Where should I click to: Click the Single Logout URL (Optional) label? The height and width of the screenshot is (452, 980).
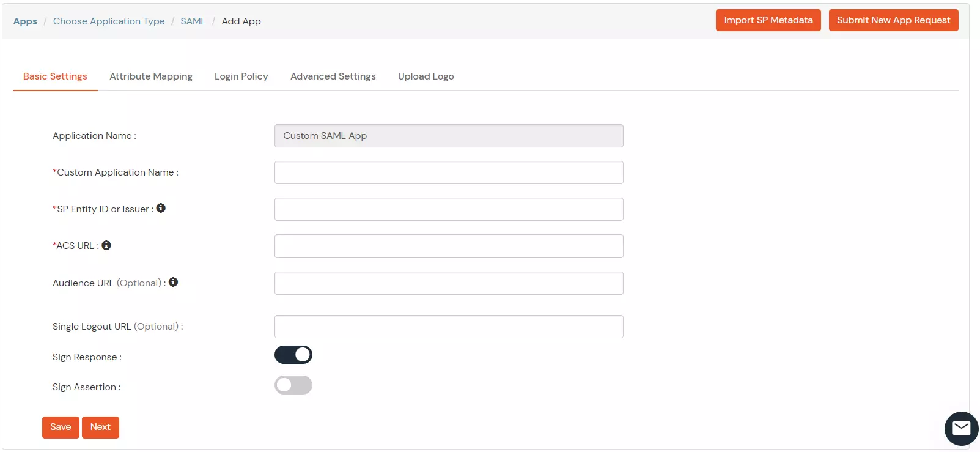tap(117, 327)
